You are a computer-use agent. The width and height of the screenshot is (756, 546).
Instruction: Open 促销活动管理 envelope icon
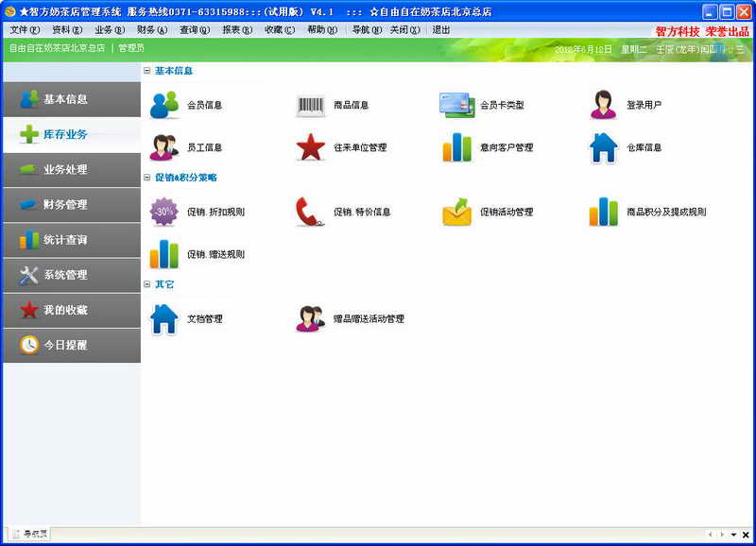[x=456, y=212]
